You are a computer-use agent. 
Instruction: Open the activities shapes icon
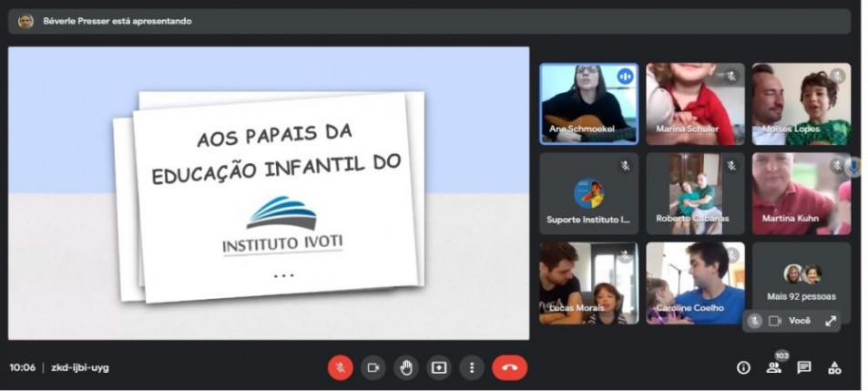tap(834, 367)
